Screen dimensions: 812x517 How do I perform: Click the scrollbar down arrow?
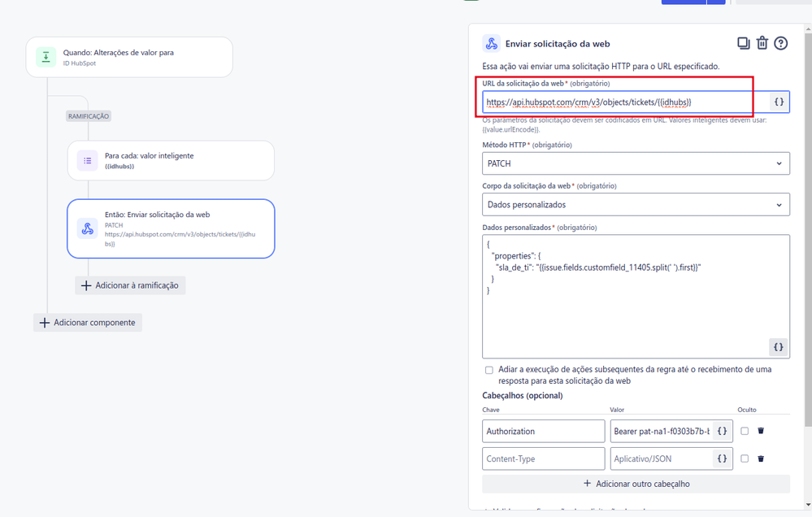(x=808, y=505)
